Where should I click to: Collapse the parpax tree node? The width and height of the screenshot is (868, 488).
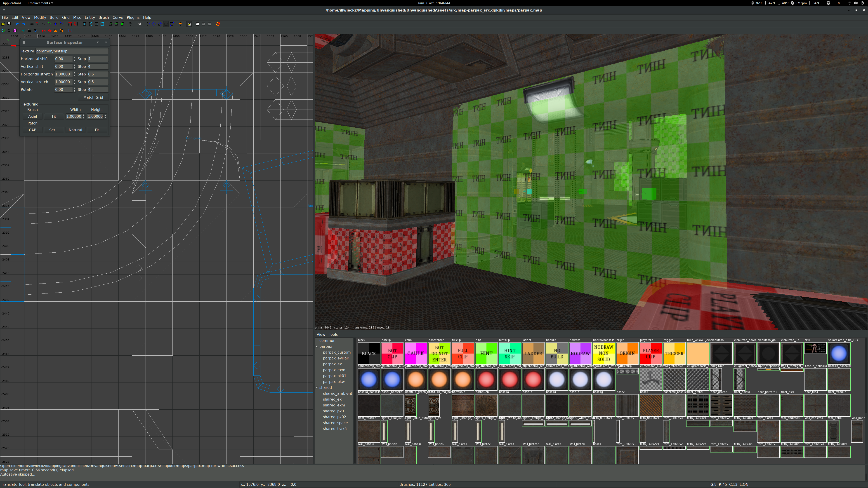pos(317,347)
